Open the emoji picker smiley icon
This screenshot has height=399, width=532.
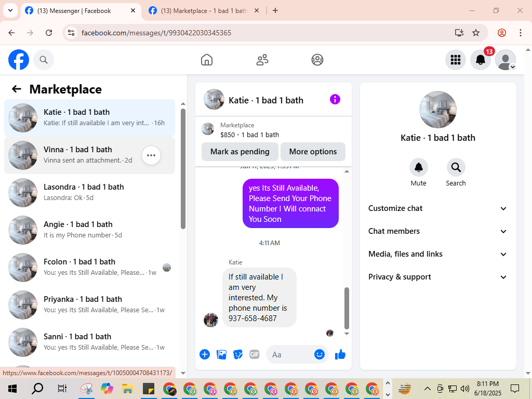point(320,354)
